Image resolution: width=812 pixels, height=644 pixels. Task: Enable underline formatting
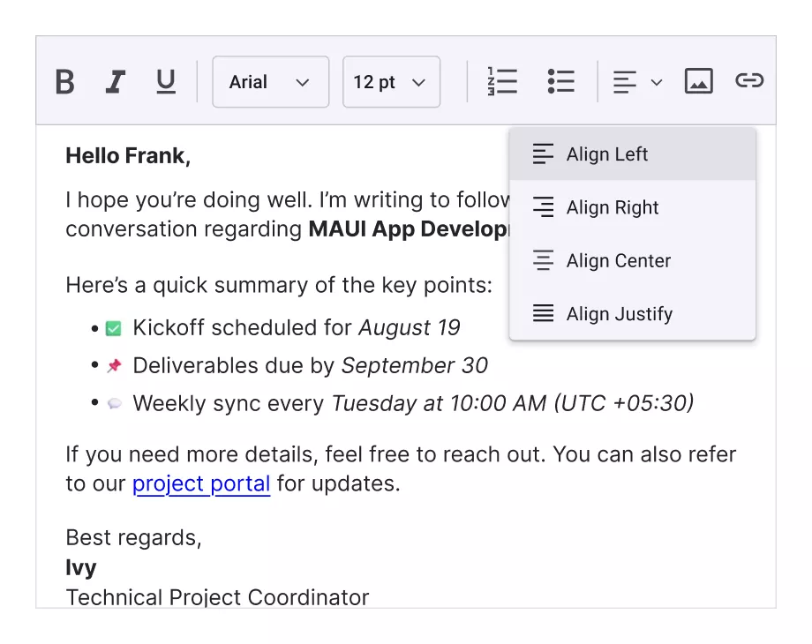click(165, 81)
